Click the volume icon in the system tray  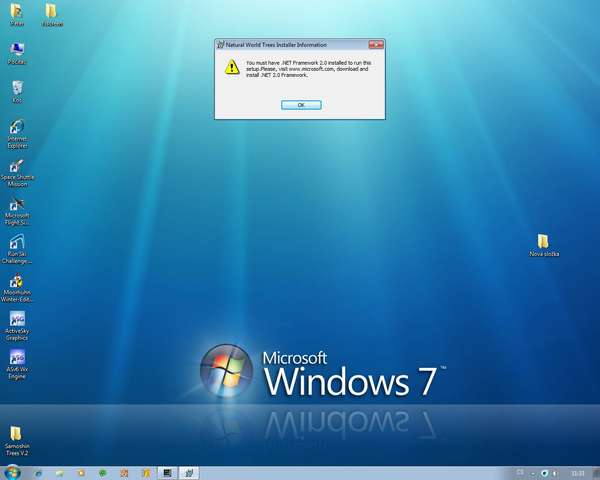(555, 473)
